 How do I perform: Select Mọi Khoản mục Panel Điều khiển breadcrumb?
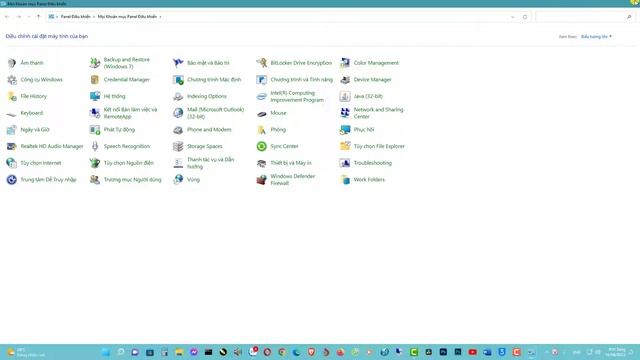coord(127,17)
